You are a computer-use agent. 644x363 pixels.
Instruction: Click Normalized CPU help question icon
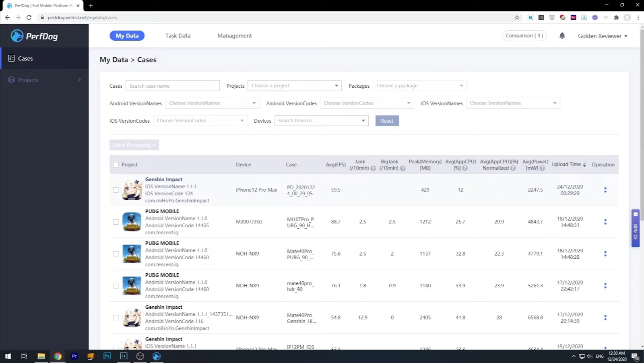click(x=513, y=168)
